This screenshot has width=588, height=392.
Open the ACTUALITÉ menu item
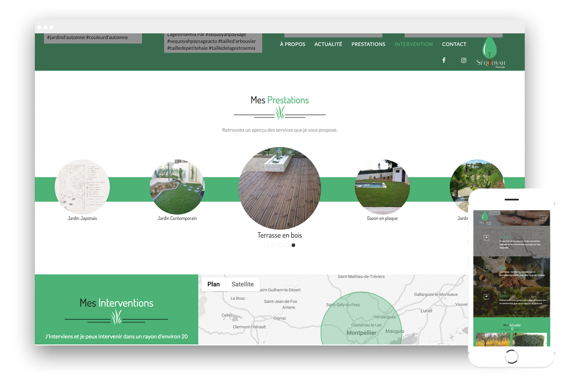tap(328, 44)
